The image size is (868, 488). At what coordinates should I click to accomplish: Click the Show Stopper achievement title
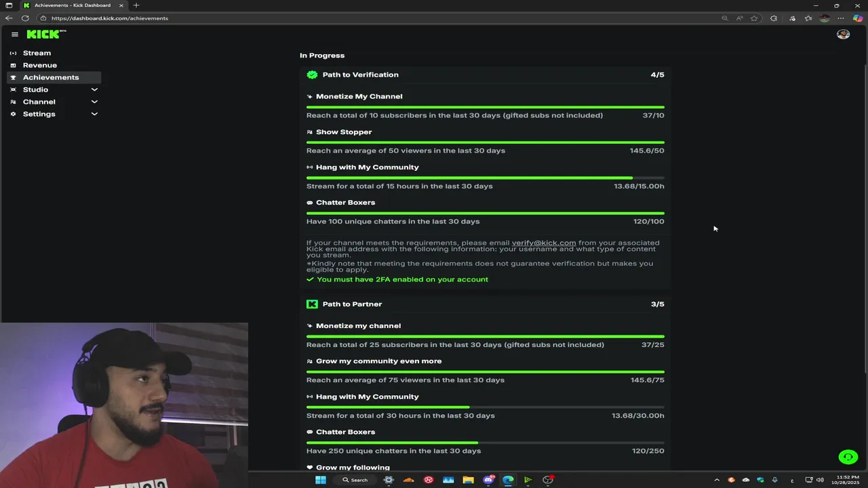[x=344, y=132]
